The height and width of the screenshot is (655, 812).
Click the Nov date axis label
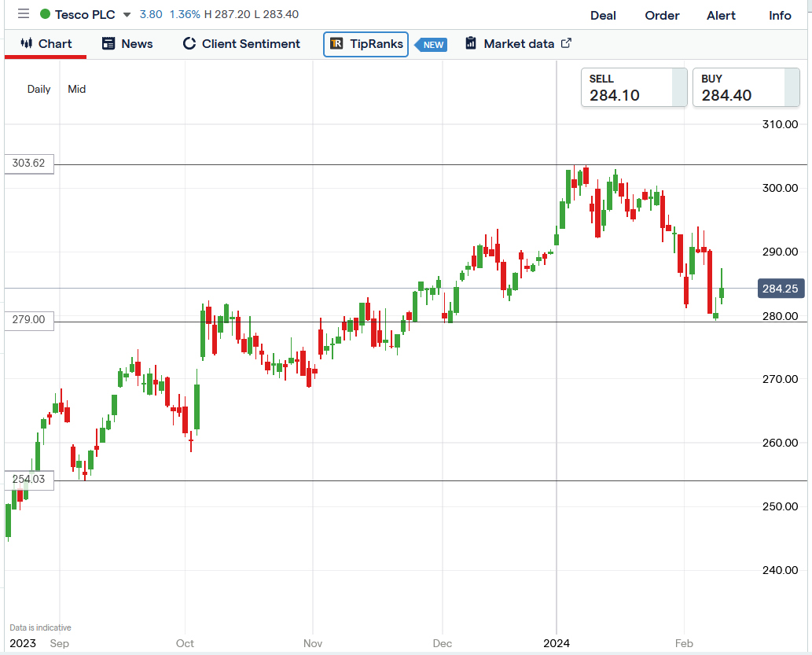(x=313, y=644)
